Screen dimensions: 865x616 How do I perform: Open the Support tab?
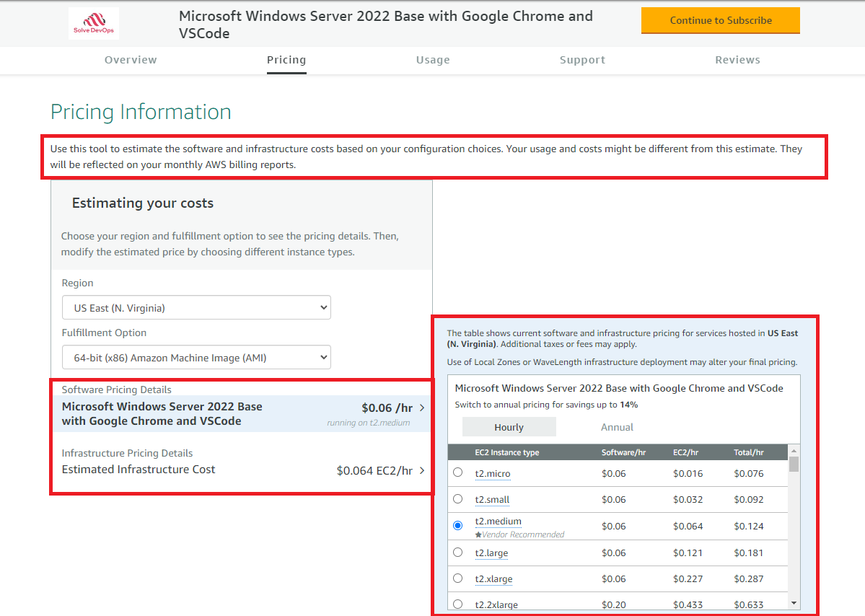click(582, 60)
